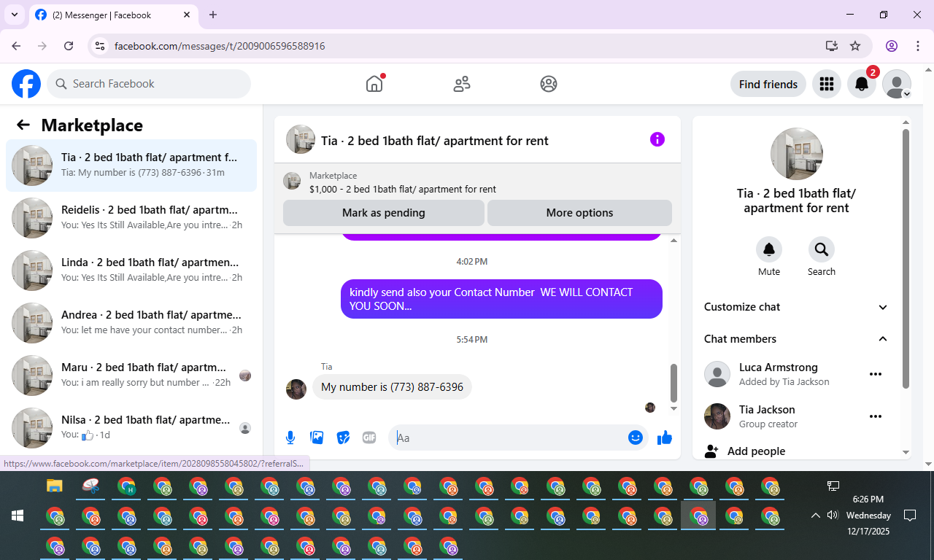934x560 pixels.
Task: Expand the Customize chat section
Action: tap(796, 307)
